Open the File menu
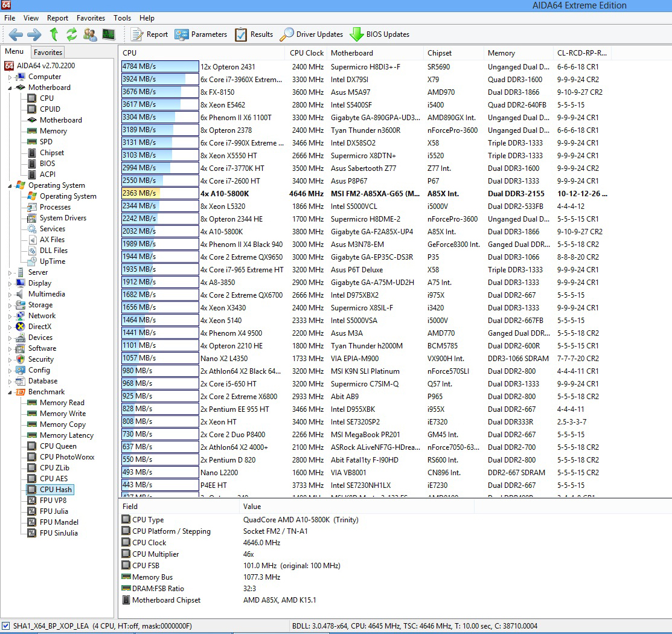672x634 pixels. pyautogui.click(x=10, y=18)
